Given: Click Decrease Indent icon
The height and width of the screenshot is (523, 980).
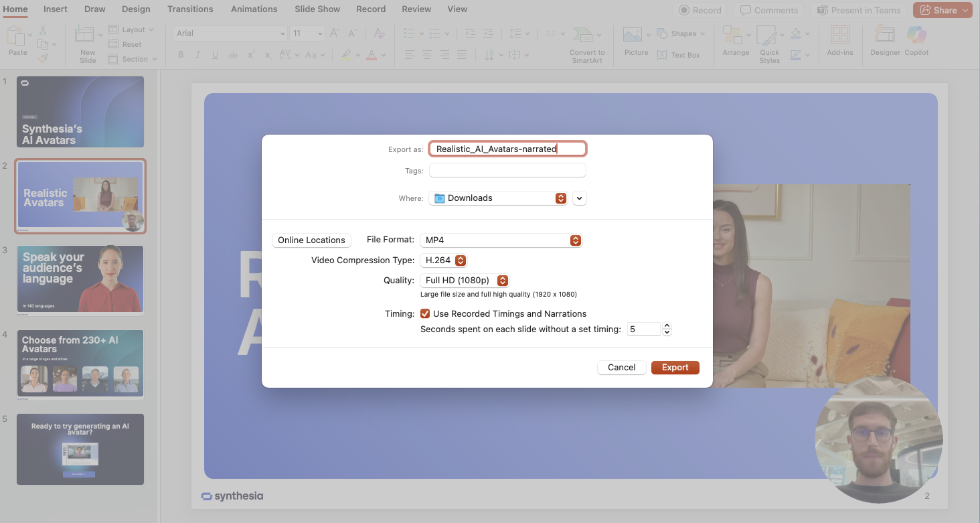Looking at the screenshot, I should (x=470, y=33).
